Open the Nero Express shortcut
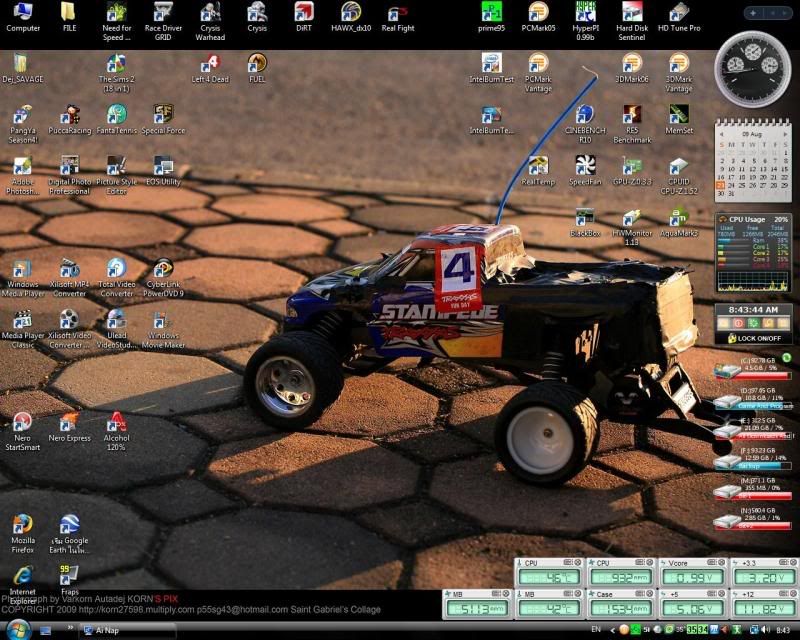 [69, 423]
